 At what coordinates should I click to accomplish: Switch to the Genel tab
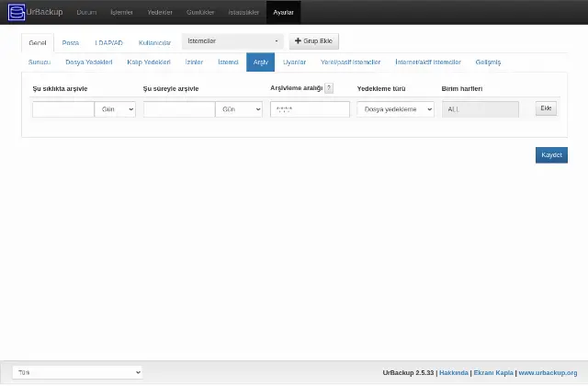[38, 43]
